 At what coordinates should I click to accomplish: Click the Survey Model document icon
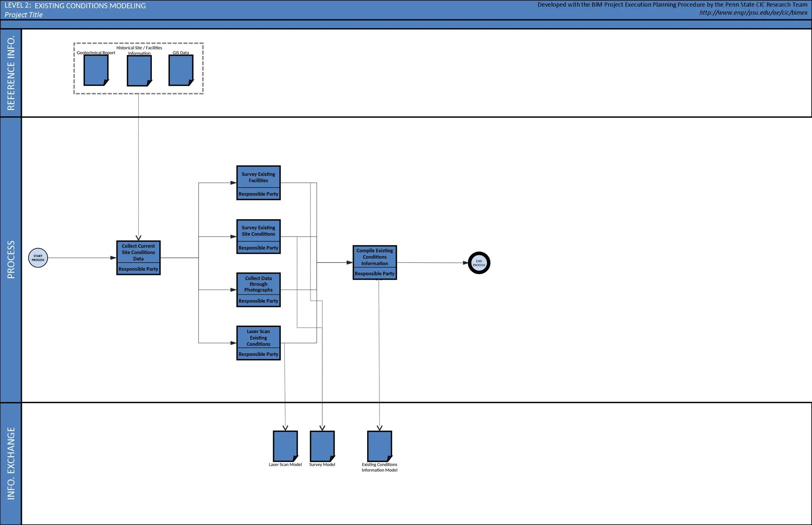(322, 446)
